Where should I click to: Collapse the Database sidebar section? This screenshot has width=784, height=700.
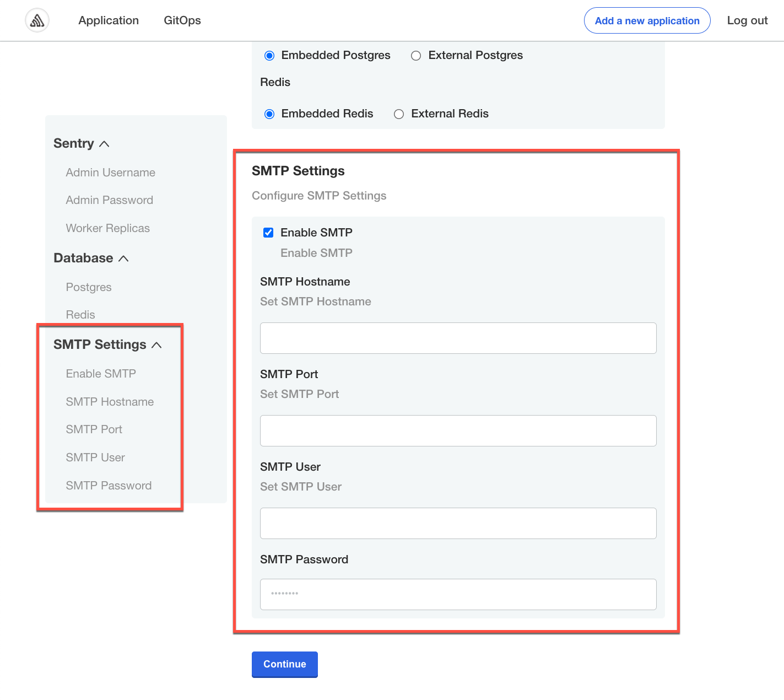(124, 258)
